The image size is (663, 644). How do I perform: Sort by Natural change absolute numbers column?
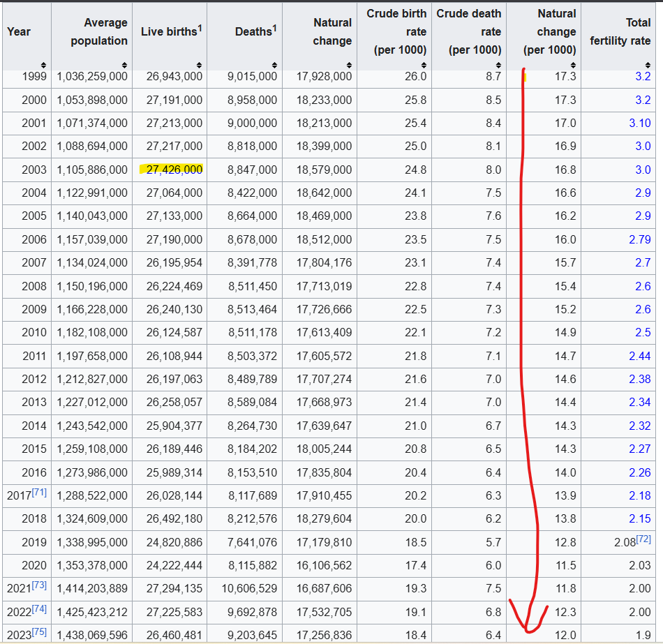349,65
